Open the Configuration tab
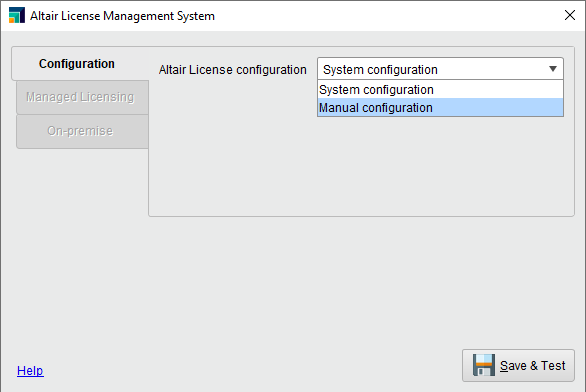This screenshot has width=586, height=392. tap(80, 64)
